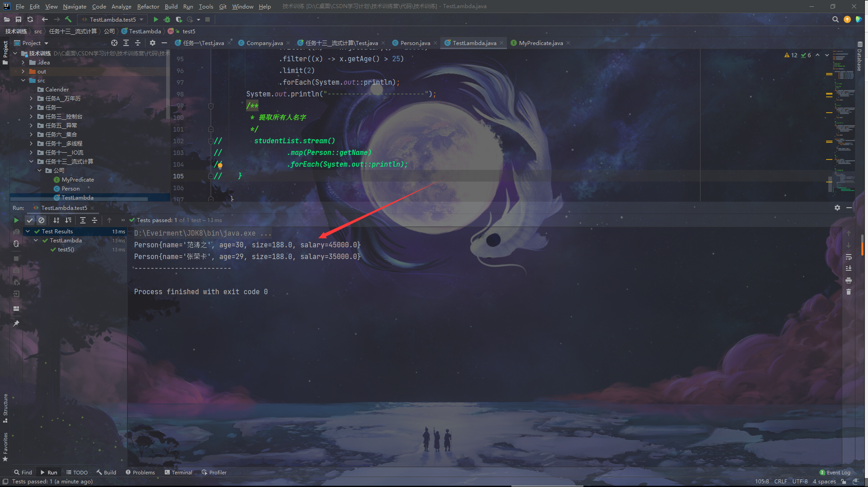868x487 pixels.
Task: Hide the Project panel with minus icon
Action: click(x=164, y=43)
